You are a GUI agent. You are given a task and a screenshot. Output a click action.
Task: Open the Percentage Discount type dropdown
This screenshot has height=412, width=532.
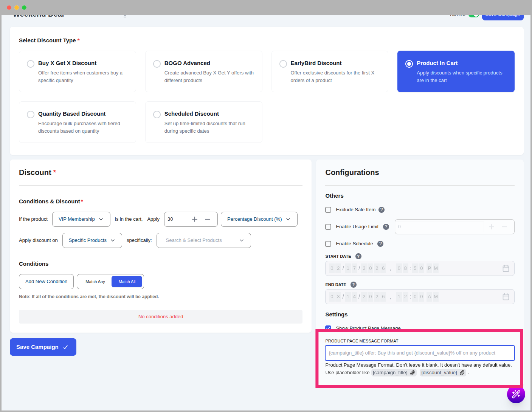[259, 219]
